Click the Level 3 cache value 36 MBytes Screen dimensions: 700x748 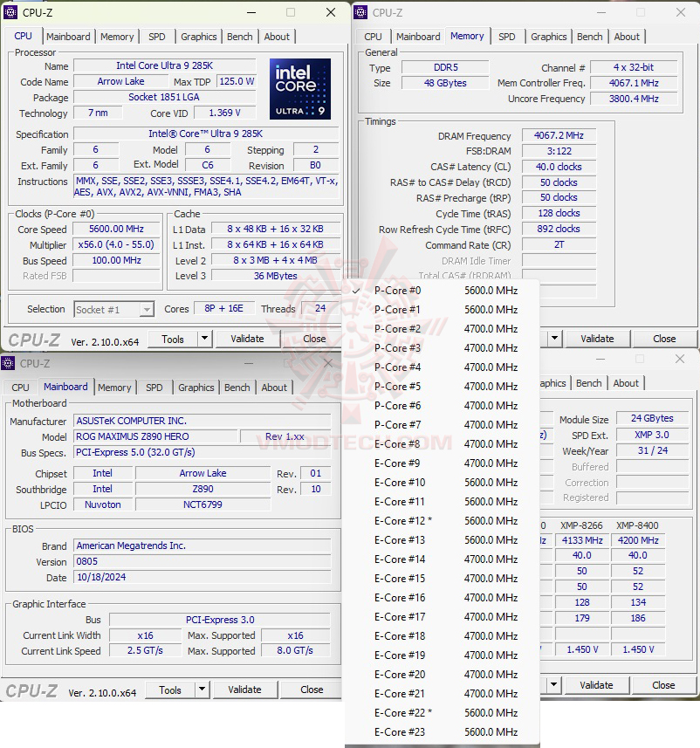(275, 276)
